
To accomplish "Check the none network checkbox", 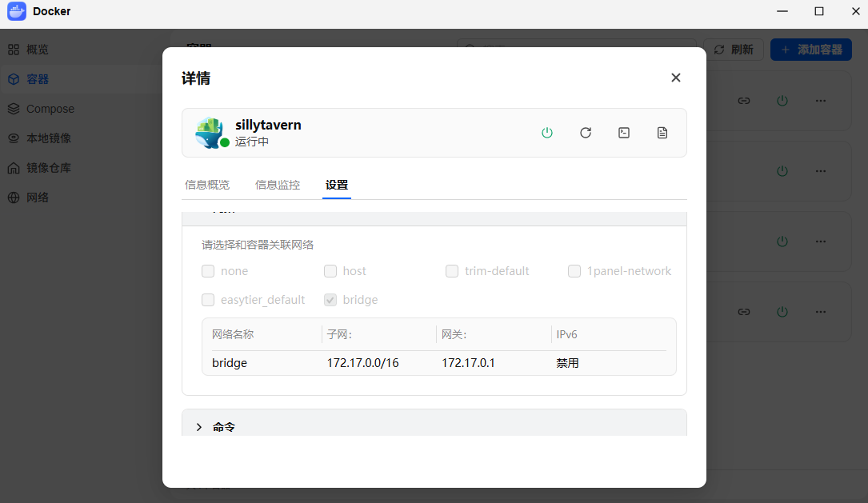I will tap(208, 271).
